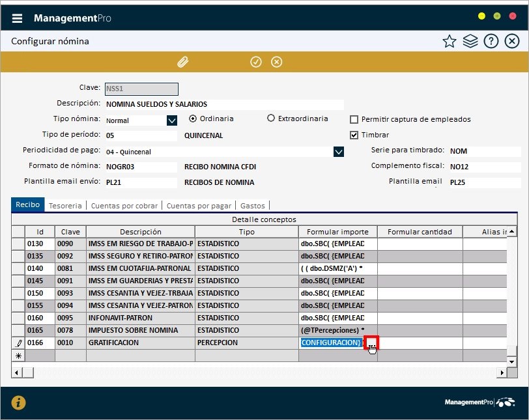The image size is (529, 420).
Task: Click the empty Formular cantidad cell for 0166
Action: coord(420,343)
